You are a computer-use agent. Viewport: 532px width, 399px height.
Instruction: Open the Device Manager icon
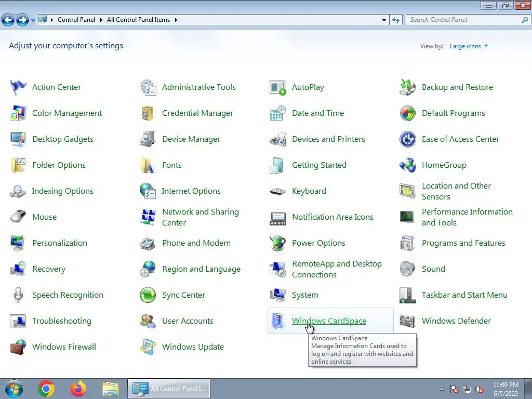pyautogui.click(x=148, y=139)
